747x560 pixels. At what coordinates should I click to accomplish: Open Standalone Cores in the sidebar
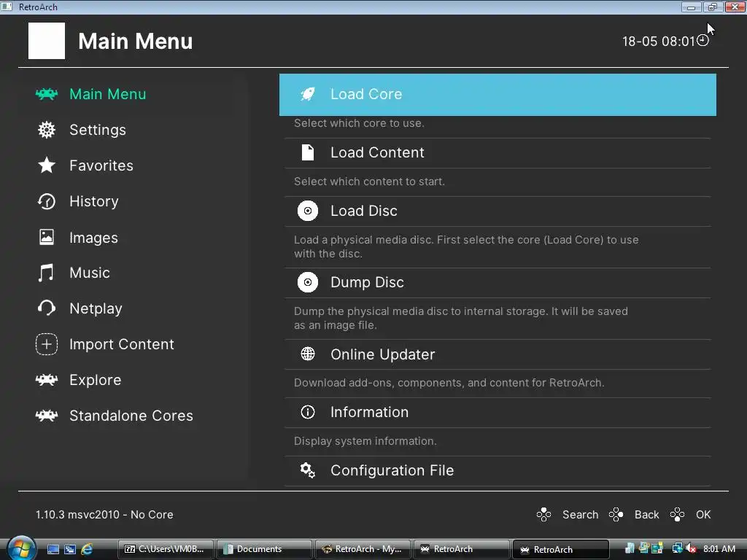[x=131, y=415]
